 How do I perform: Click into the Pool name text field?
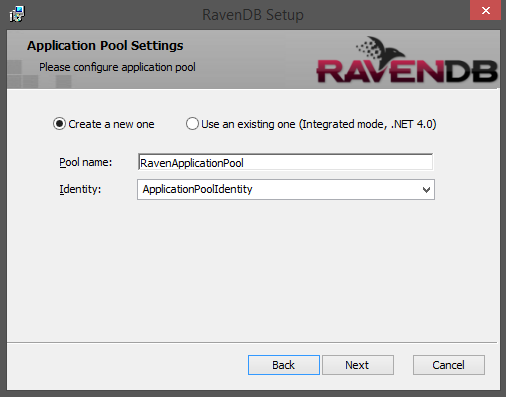[x=285, y=162]
